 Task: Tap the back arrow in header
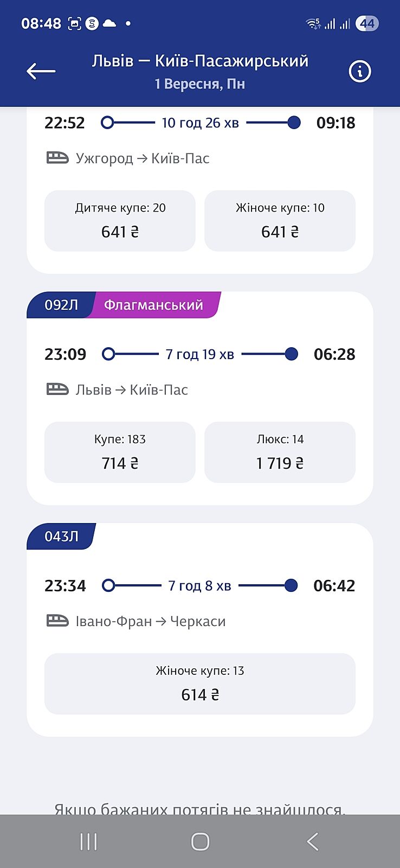coord(41,71)
